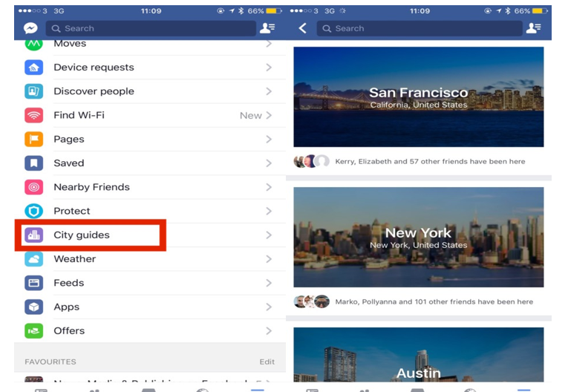Tap the Feeds icon
The height and width of the screenshot is (392, 568).
pyautogui.click(x=33, y=283)
